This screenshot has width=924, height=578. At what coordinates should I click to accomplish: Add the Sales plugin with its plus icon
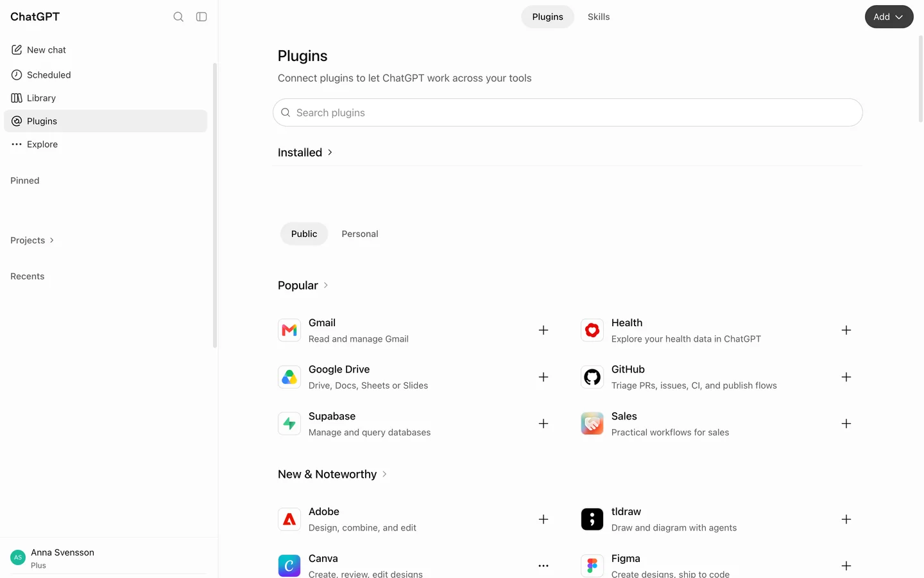pyautogui.click(x=846, y=424)
